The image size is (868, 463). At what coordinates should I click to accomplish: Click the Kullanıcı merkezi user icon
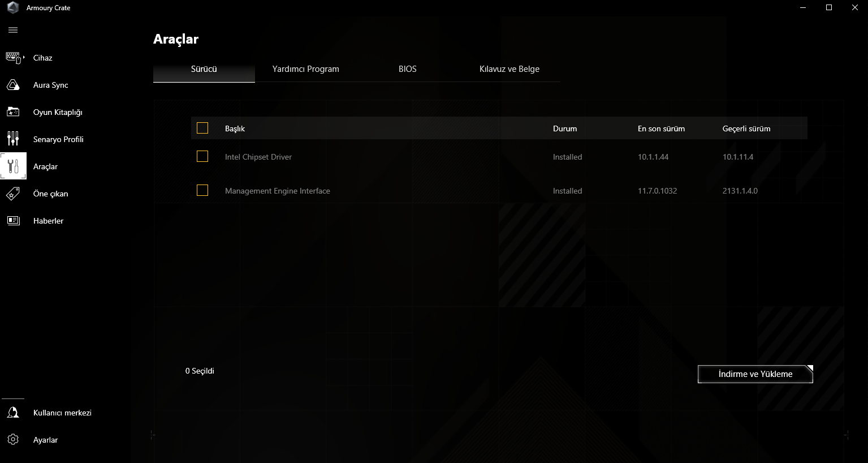pos(13,413)
